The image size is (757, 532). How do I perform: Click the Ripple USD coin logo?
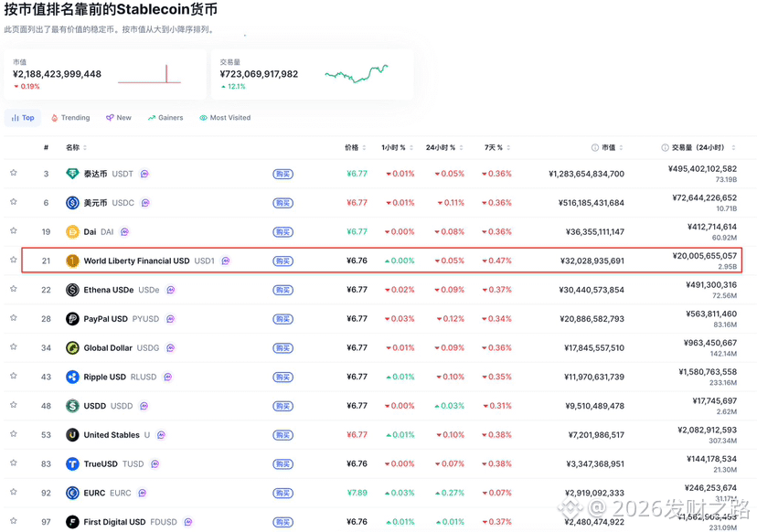(x=72, y=377)
